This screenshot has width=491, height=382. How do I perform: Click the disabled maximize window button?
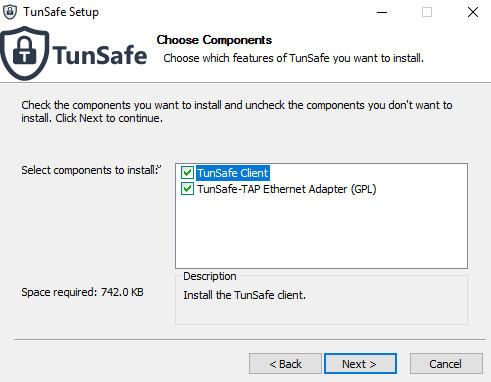click(x=427, y=12)
